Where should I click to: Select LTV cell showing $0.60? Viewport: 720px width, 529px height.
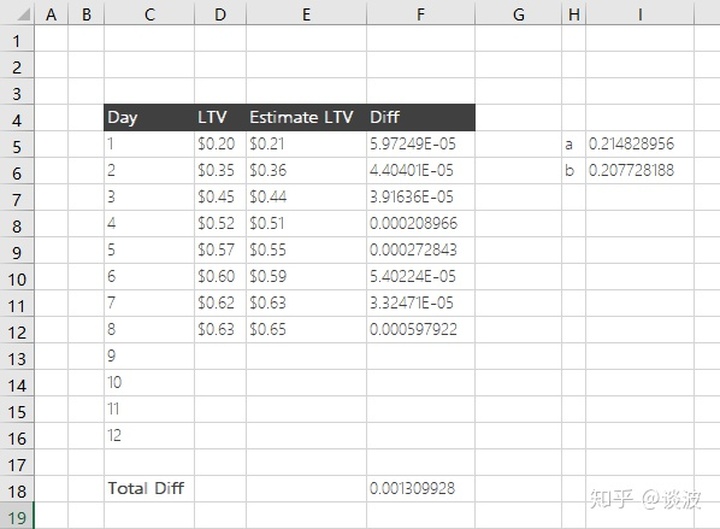[220, 277]
